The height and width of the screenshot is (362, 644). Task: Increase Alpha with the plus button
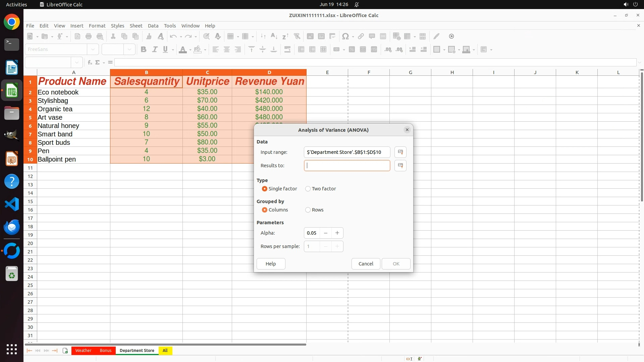337,233
